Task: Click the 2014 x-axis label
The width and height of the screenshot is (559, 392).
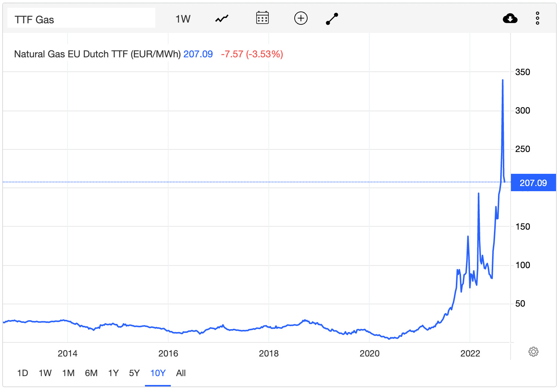Action: tap(68, 354)
